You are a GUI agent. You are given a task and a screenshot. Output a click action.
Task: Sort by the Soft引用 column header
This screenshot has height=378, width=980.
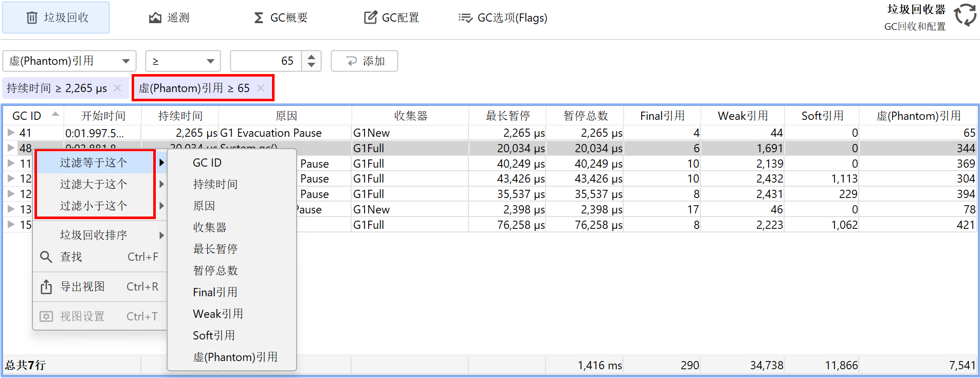[x=822, y=116]
